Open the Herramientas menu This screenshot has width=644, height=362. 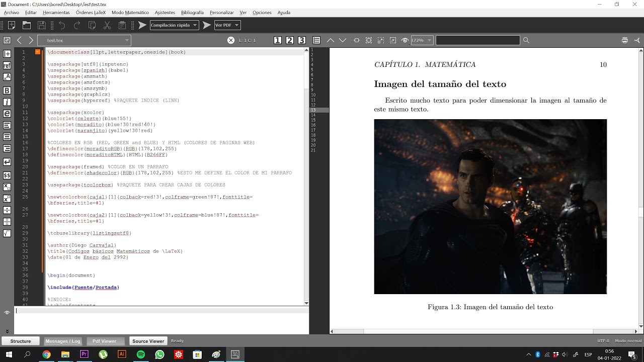pyautogui.click(x=56, y=12)
